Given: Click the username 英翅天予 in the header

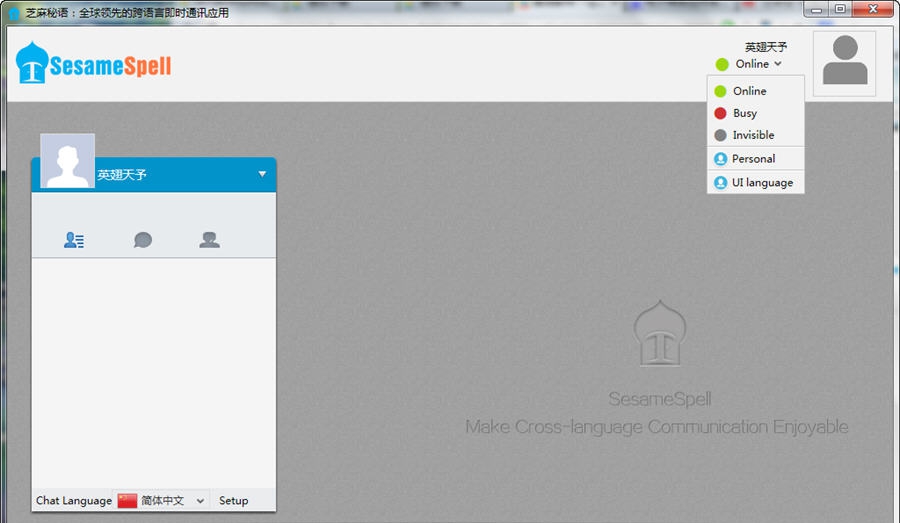Looking at the screenshot, I should coord(766,47).
